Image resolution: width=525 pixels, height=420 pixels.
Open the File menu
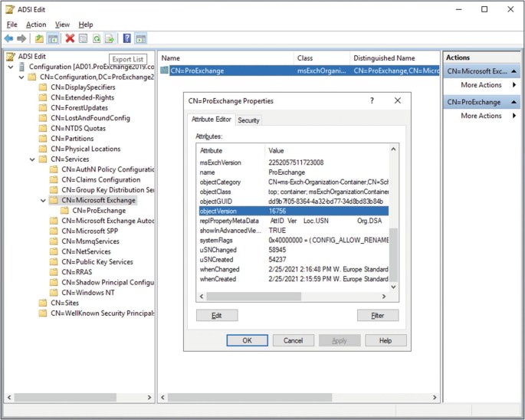(11, 25)
